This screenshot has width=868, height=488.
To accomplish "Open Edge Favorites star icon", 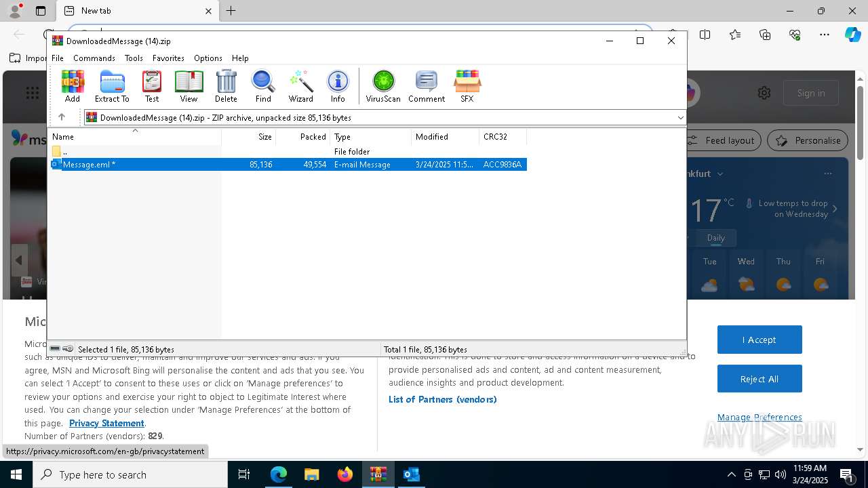I will pyautogui.click(x=735, y=35).
